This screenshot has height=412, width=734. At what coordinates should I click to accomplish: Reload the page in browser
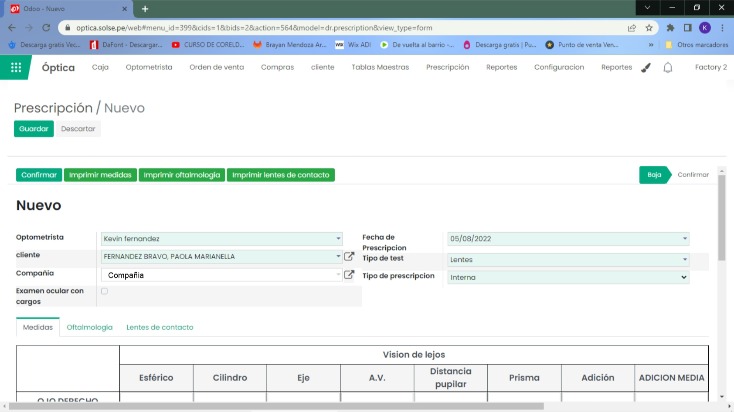coord(46,28)
